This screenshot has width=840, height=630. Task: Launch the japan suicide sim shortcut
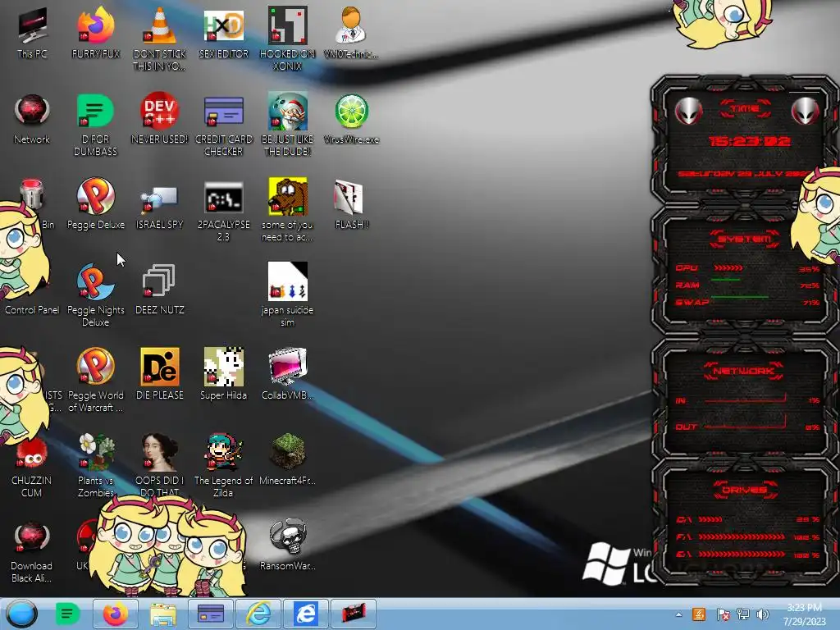(288, 294)
